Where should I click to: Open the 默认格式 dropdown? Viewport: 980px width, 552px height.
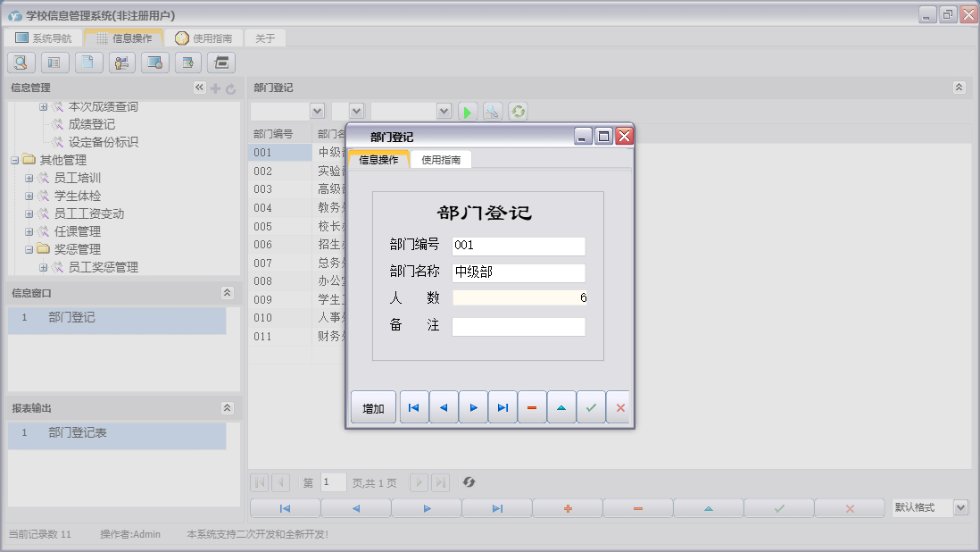pos(960,507)
